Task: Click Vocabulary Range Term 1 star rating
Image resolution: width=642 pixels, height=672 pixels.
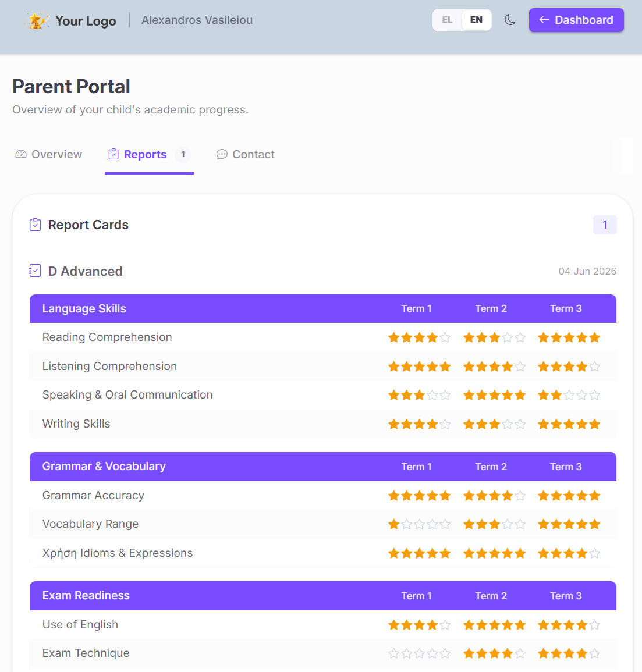Action: pyautogui.click(x=420, y=524)
